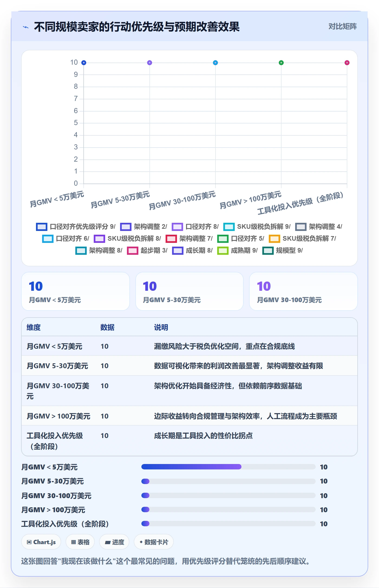379x588 pixels.
Task: Click the 维度 column header
Action: [x=34, y=328]
